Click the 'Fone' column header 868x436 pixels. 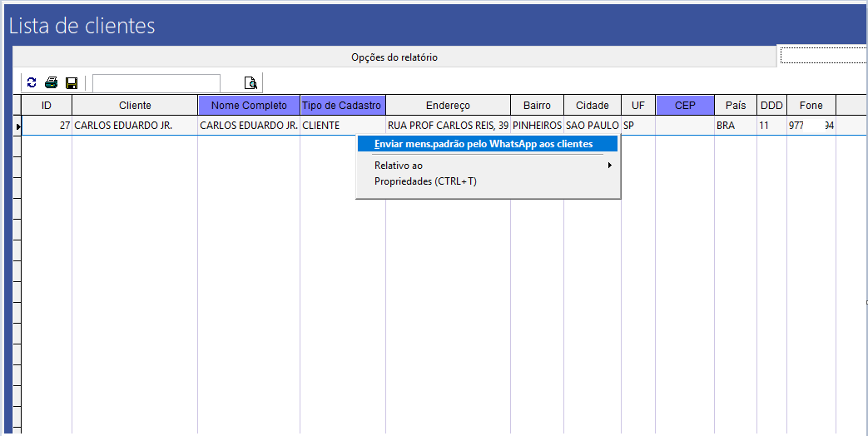pos(811,106)
